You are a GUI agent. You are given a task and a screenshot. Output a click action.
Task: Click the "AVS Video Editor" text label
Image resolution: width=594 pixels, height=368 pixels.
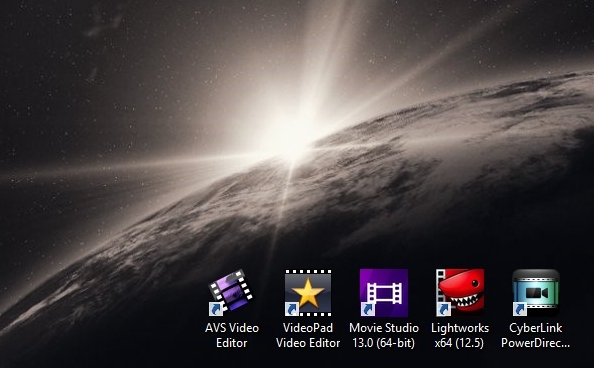tap(232, 335)
